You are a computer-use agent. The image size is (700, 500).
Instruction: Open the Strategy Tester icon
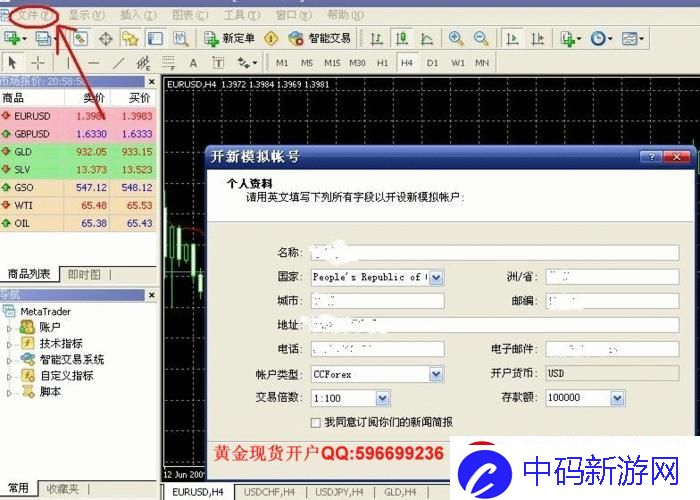(180, 39)
